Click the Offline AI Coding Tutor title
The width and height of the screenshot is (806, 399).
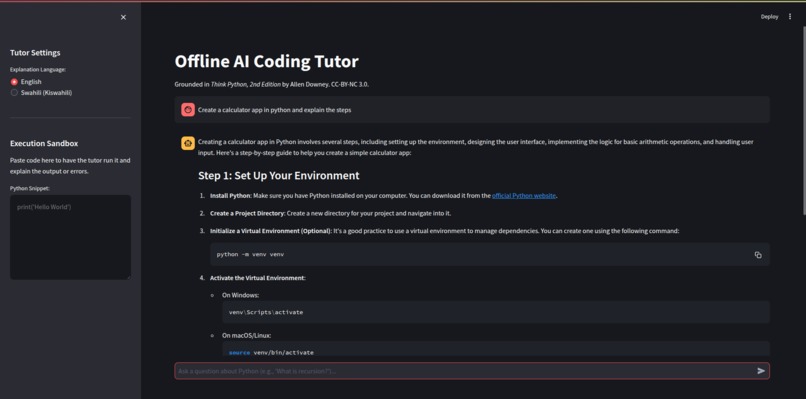tap(266, 61)
